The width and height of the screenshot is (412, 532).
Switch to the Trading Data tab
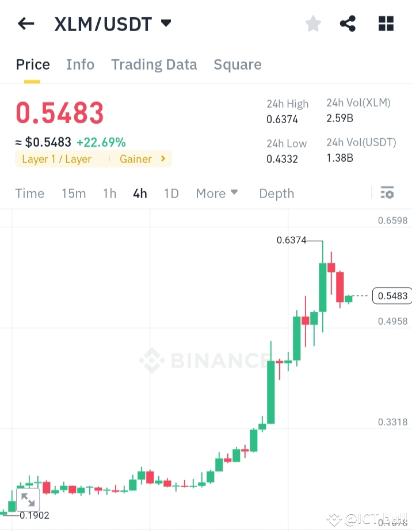pyautogui.click(x=154, y=64)
